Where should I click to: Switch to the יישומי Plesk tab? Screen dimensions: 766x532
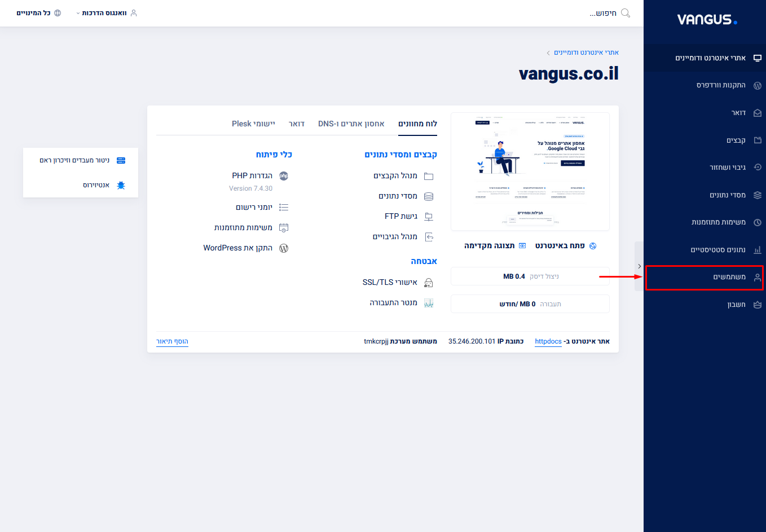tap(254, 124)
